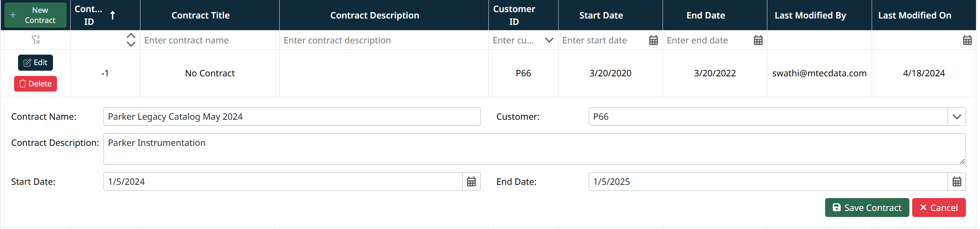This screenshot has width=980, height=229.
Task: Delete the No Contract row
Action: pyautogui.click(x=35, y=84)
